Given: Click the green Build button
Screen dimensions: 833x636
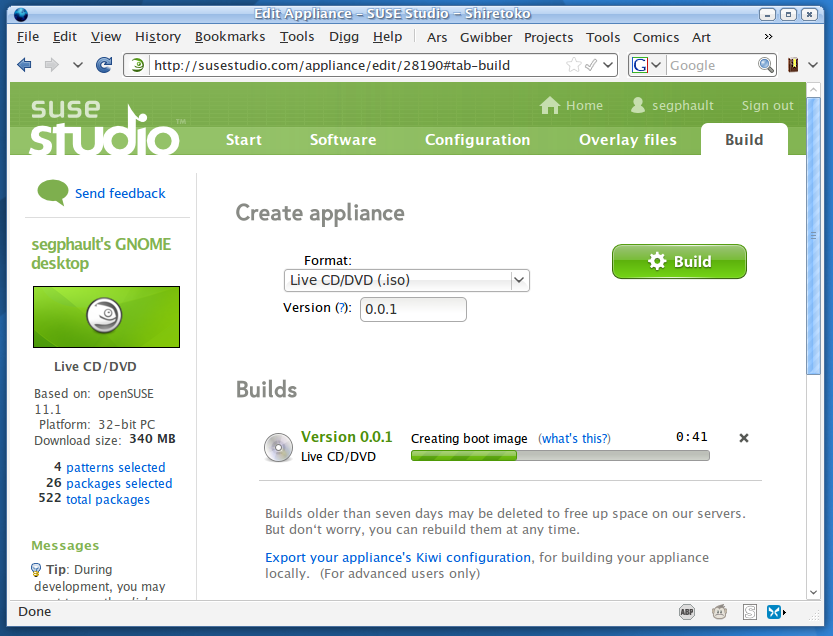Looking at the screenshot, I should pos(679,261).
